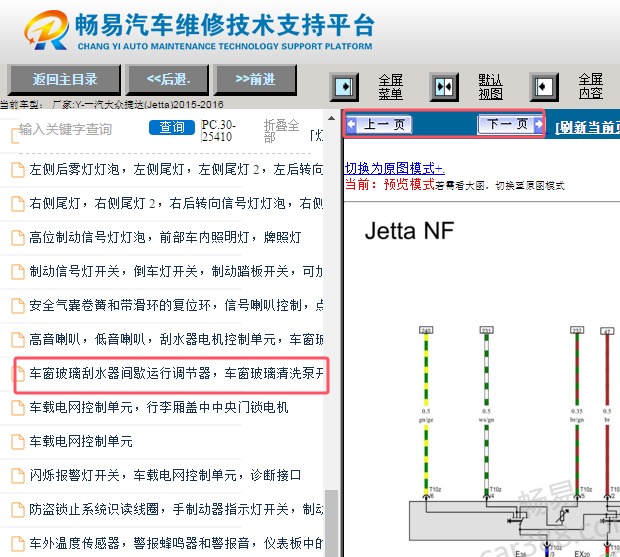The height and width of the screenshot is (557, 620).
Task: Click the br/gn wire label in the diagram
Action: pyautogui.click(x=577, y=420)
